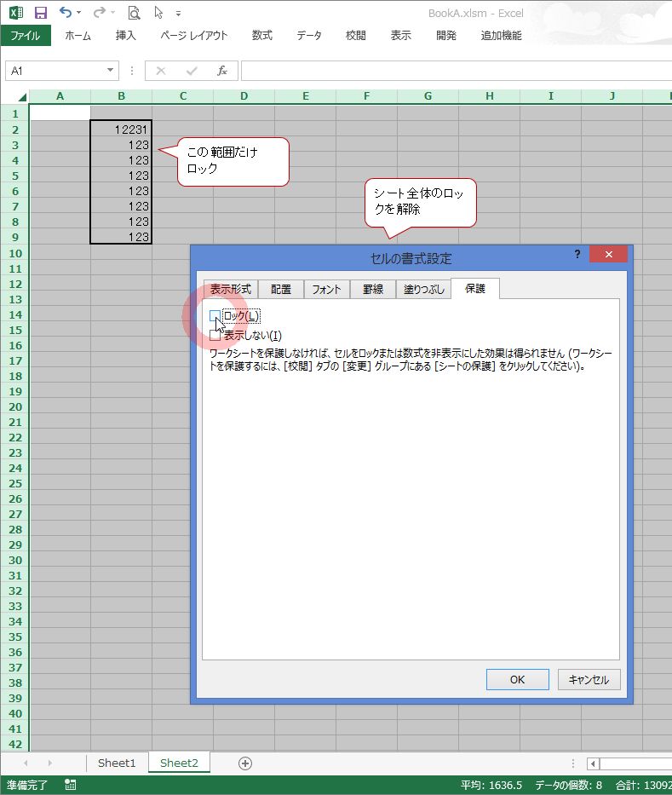Screen dimensions: 672x795
Task: Open Customize Quick Access Toolbar dropdown
Action: pos(178,14)
